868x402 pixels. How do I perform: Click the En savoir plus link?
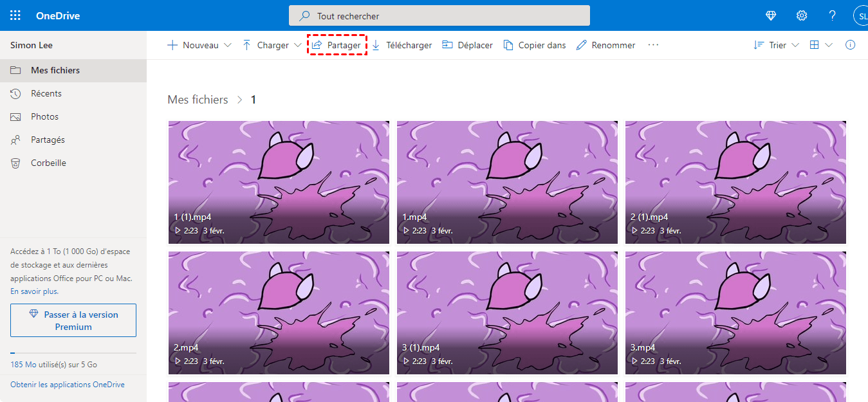[x=34, y=291]
